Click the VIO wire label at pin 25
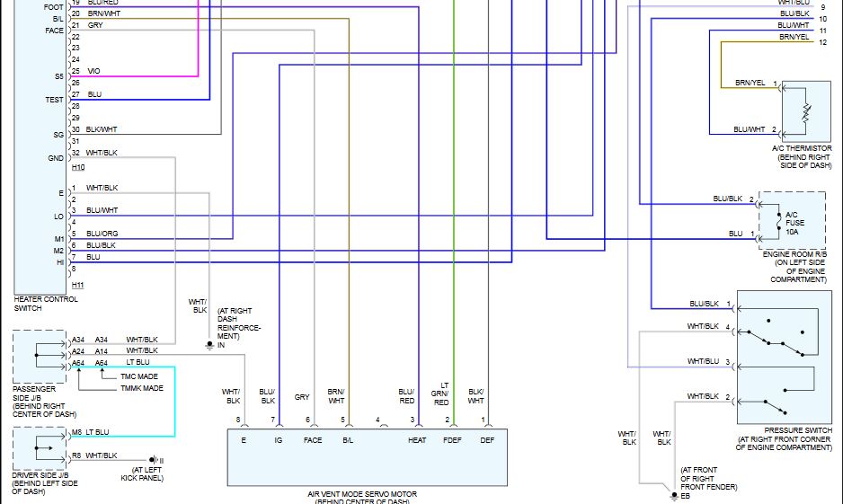This screenshot has height=504, width=843. 93,71
